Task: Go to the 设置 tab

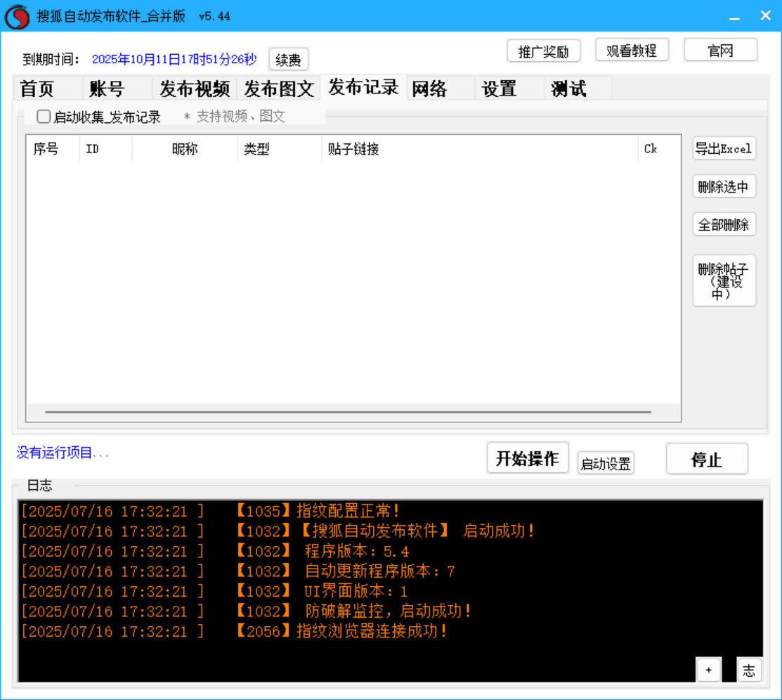Action: (509, 89)
